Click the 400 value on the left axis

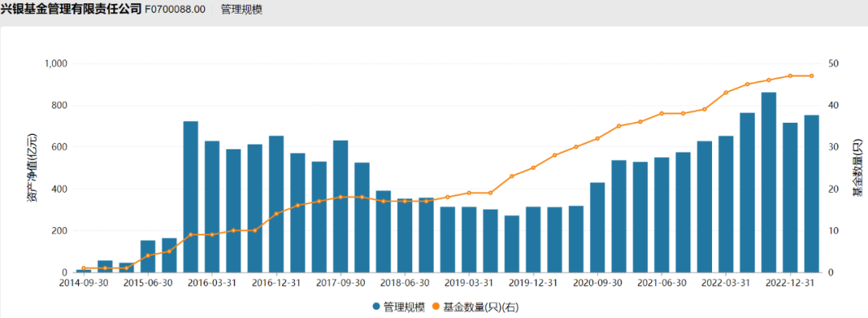click(59, 190)
